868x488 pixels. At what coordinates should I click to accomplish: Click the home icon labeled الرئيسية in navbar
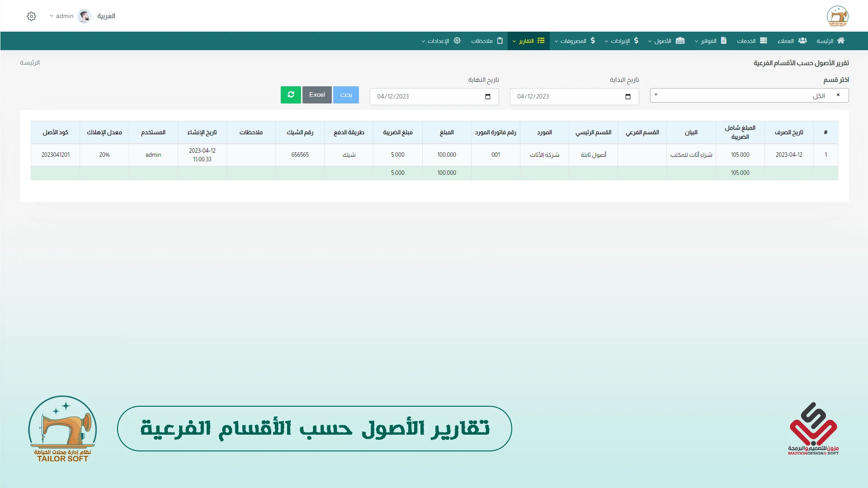(x=840, y=41)
